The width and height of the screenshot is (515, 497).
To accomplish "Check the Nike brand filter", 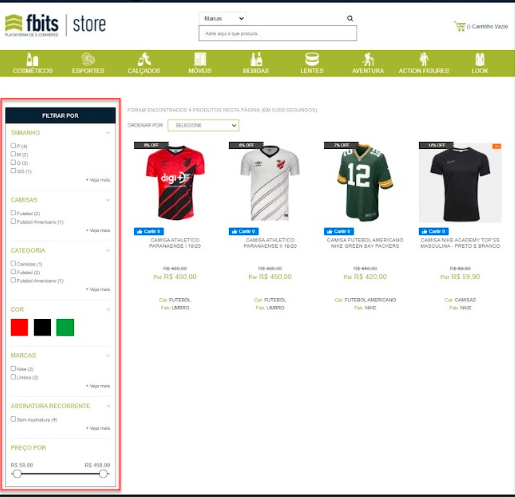I will (x=13, y=368).
